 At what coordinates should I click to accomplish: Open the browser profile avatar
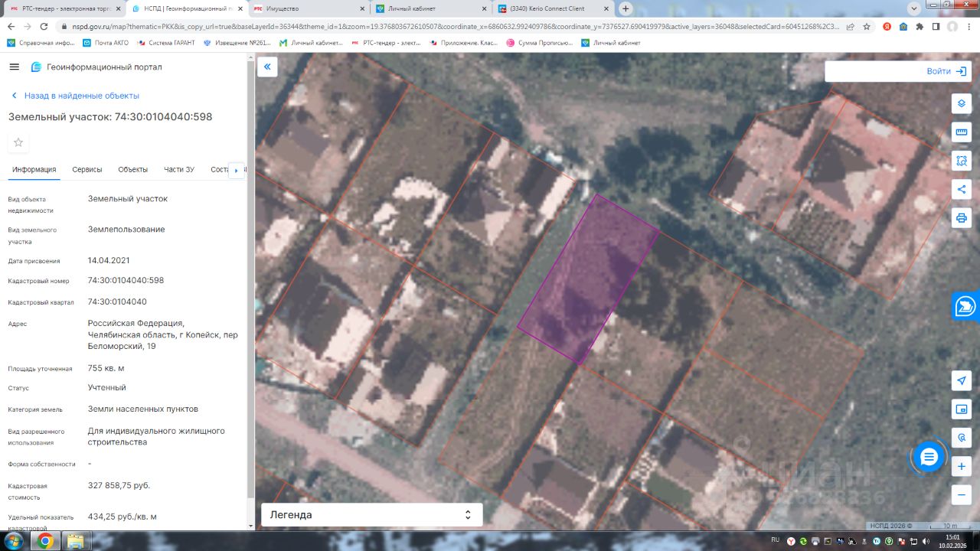click(952, 26)
